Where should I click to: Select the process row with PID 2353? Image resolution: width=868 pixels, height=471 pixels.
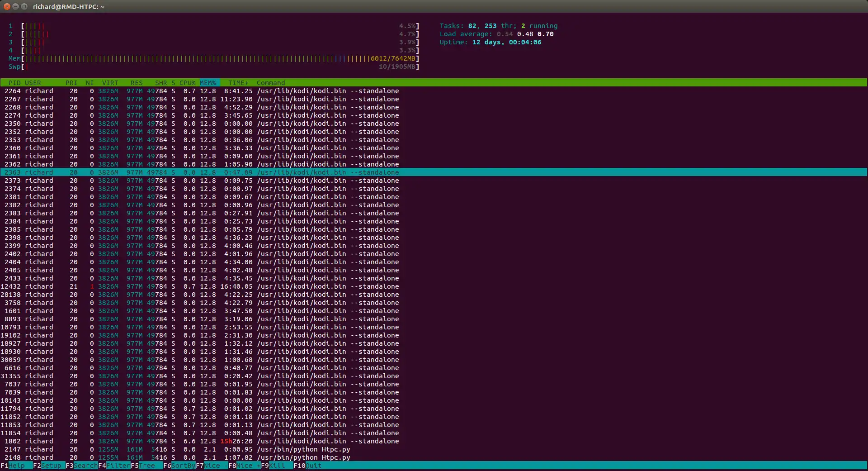point(434,140)
